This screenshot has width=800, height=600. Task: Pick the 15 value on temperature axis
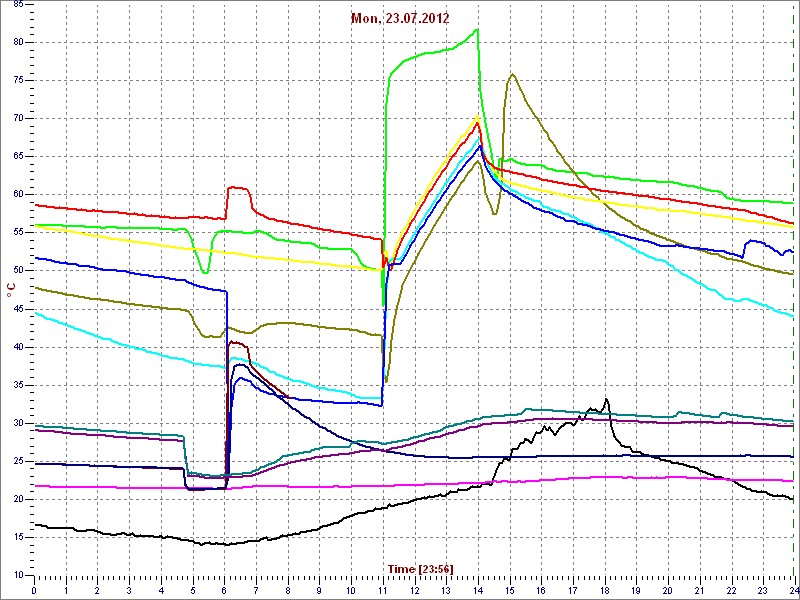(x=17, y=537)
